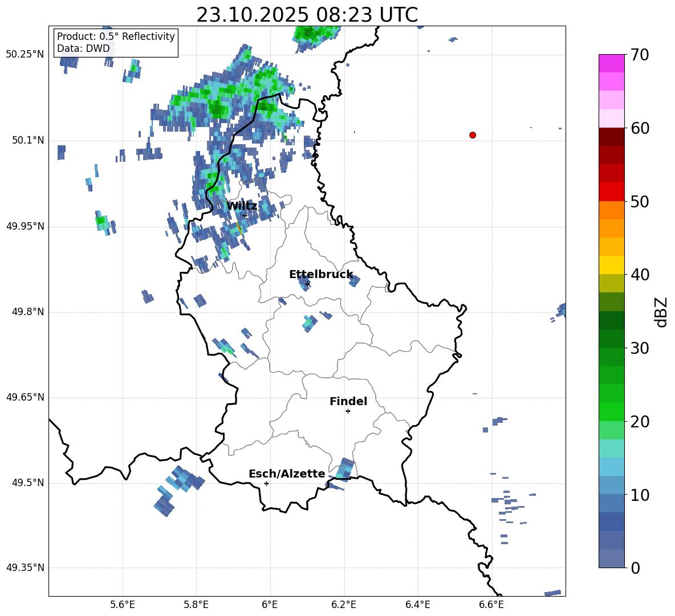Image resolution: width=675 pixels, height=616 pixels.
Task: Click the orange colorbar segment near 50
Action: pos(611,210)
